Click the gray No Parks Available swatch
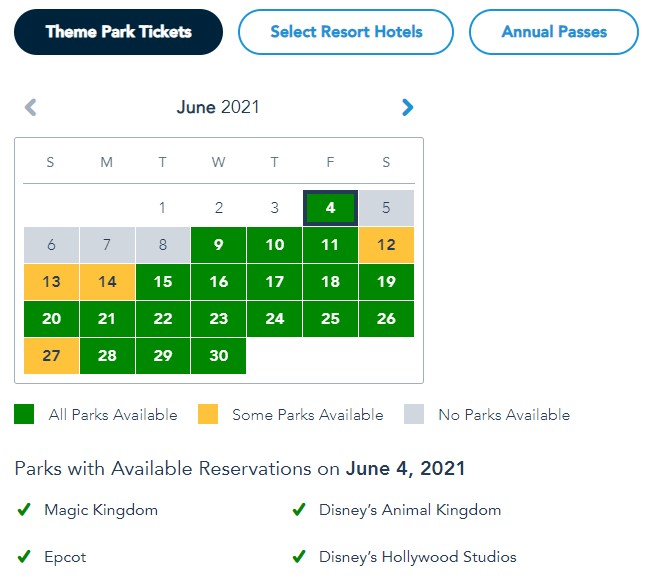659x582 pixels. click(x=414, y=414)
